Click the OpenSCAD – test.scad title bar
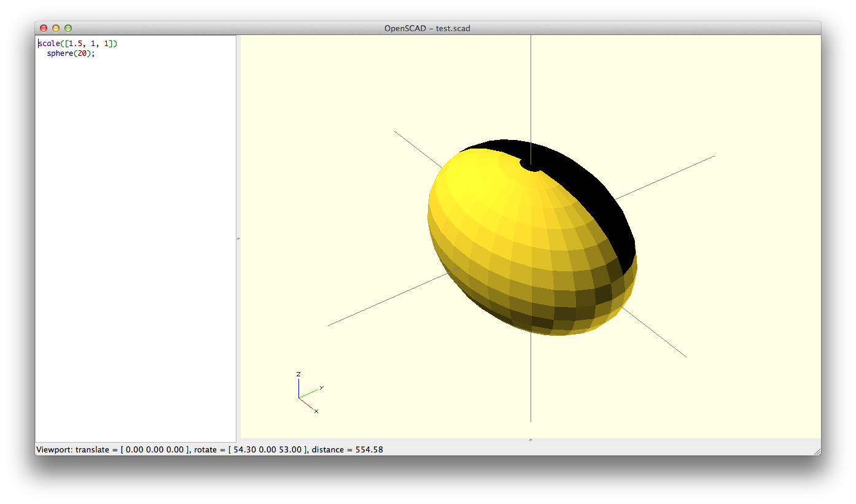 click(x=427, y=28)
